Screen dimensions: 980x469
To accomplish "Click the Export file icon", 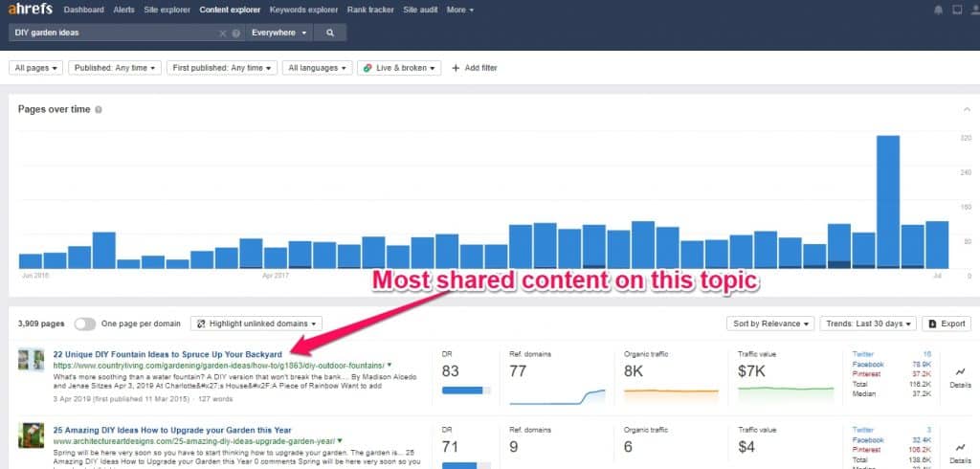I will click(932, 324).
